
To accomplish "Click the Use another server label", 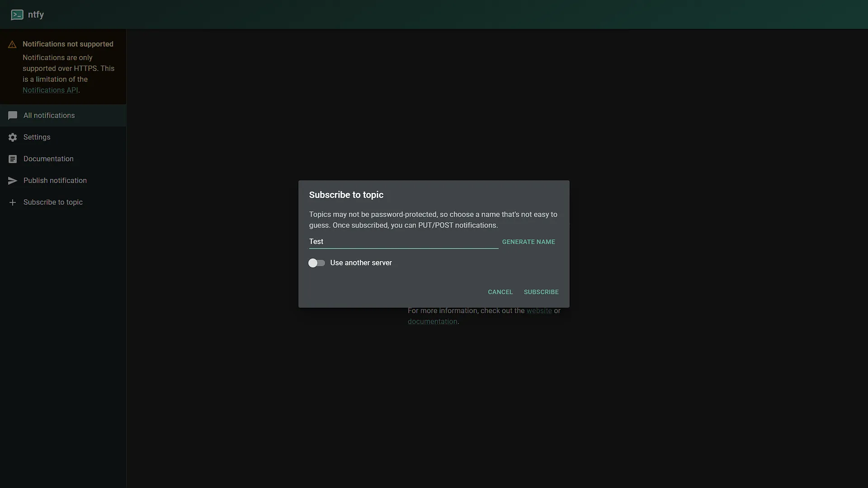I will pos(361,263).
